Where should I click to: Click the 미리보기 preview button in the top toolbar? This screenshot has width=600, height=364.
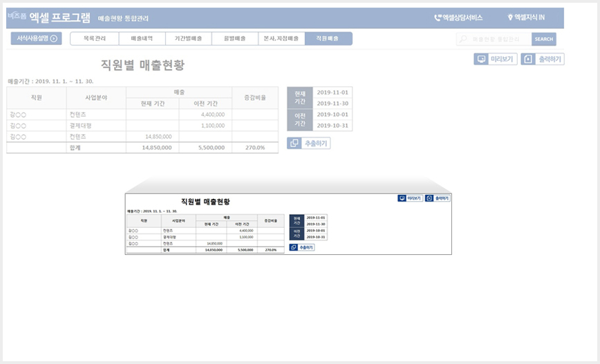coord(496,59)
